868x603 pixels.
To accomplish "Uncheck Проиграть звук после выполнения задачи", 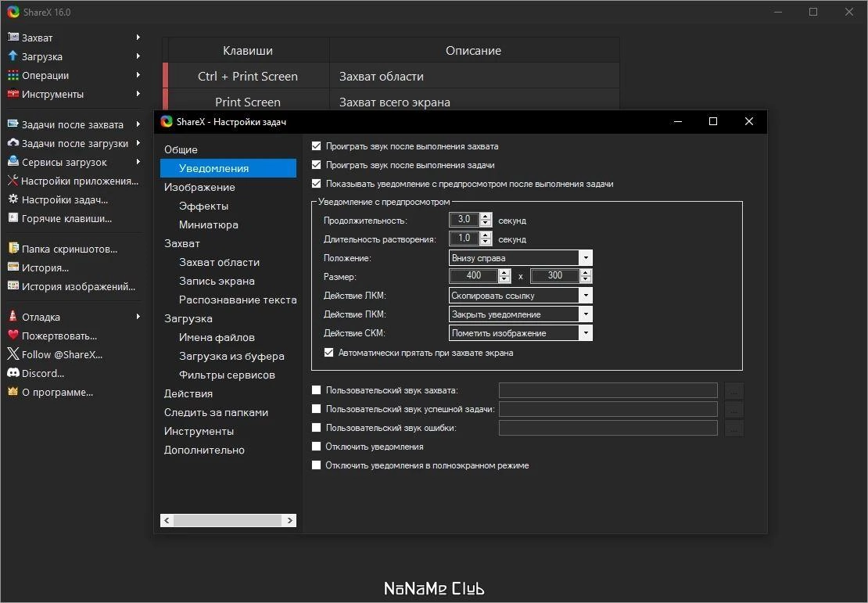I will click(x=316, y=165).
